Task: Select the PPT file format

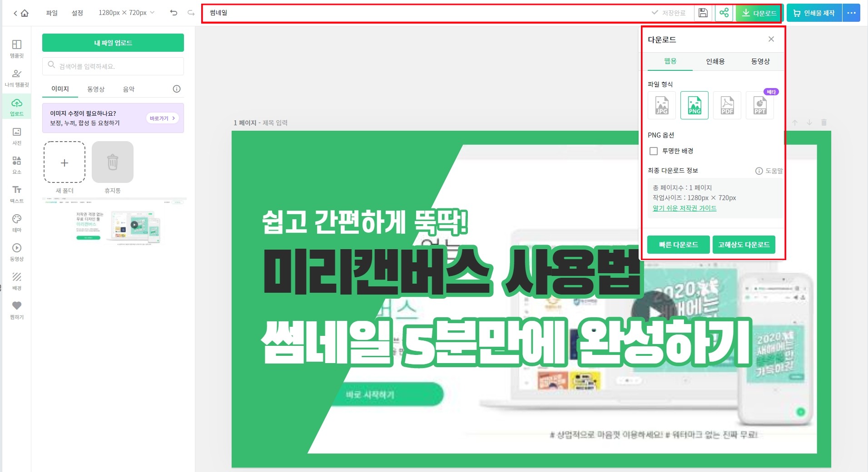Action: tap(759, 105)
